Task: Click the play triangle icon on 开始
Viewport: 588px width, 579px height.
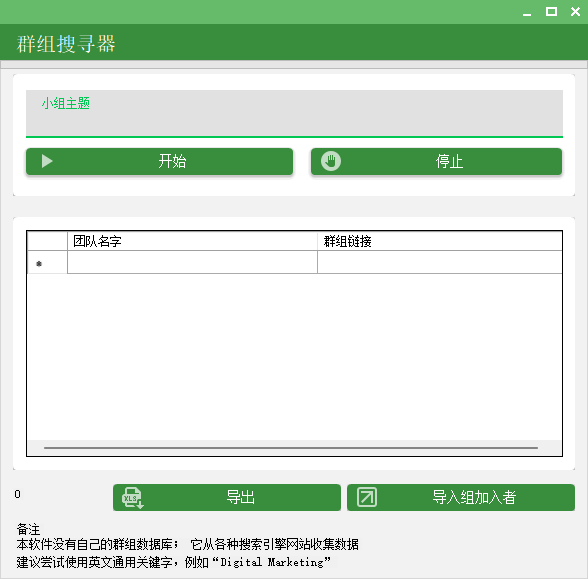Action: click(x=47, y=161)
